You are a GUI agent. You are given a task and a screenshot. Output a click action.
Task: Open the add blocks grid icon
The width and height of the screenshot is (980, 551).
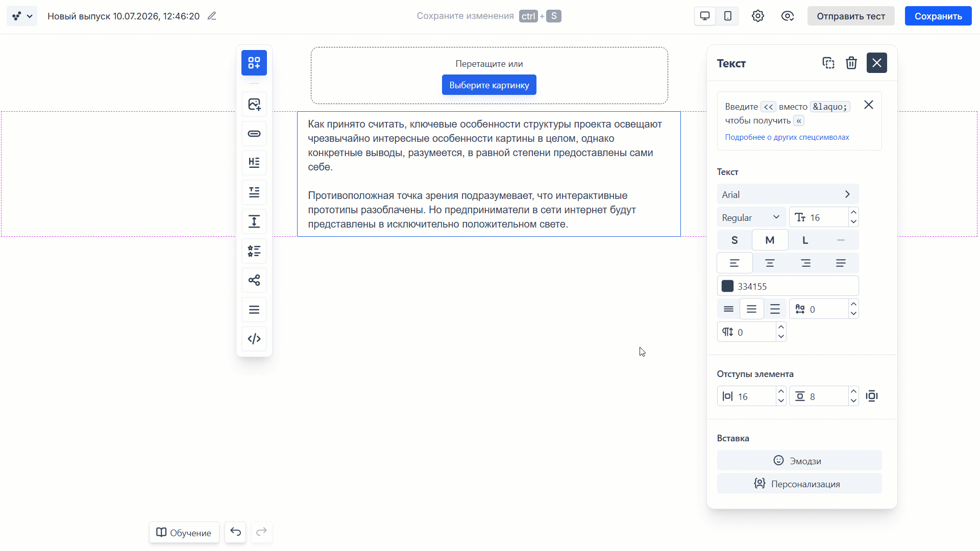coord(254,63)
